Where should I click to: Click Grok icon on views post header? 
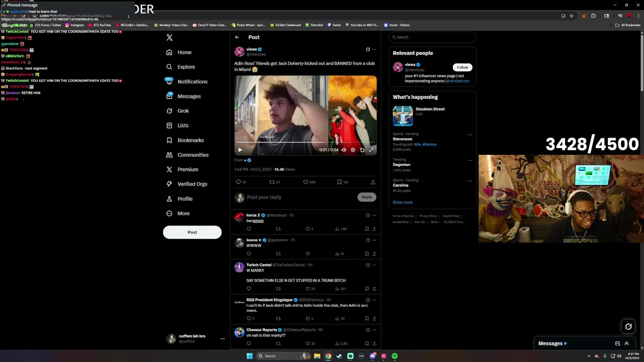click(368, 49)
